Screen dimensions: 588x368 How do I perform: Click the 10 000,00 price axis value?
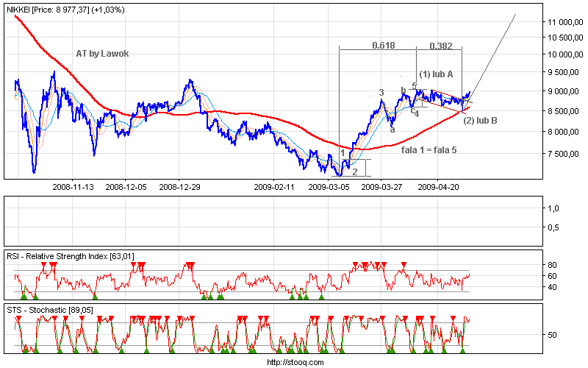click(x=565, y=54)
